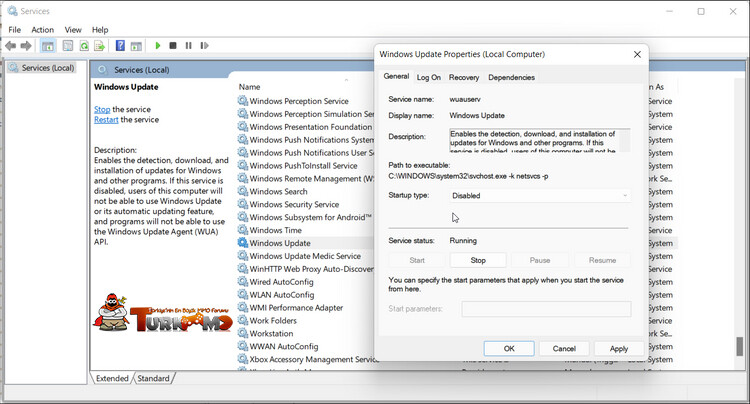Image resolution: width=750 pixels, height=404 pixels.
Task: Click the Stop the service link
Action: click(x=102, y=109)
